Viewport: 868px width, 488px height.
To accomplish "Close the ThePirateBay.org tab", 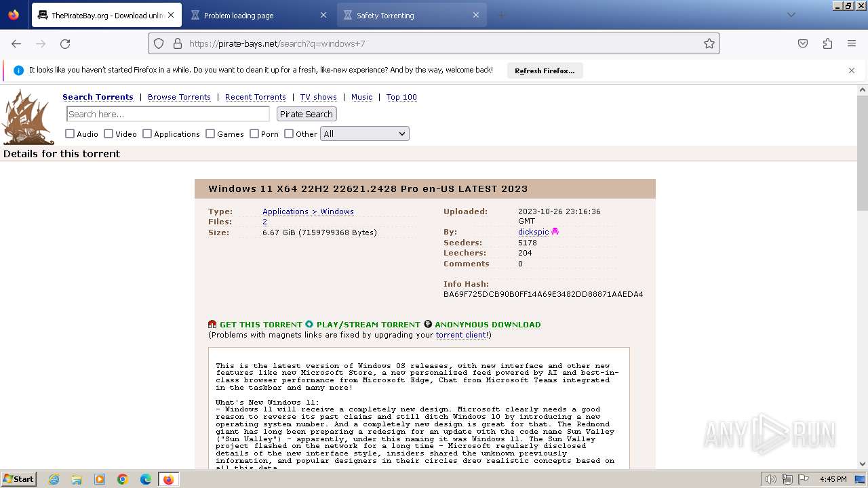I will 171,15.
